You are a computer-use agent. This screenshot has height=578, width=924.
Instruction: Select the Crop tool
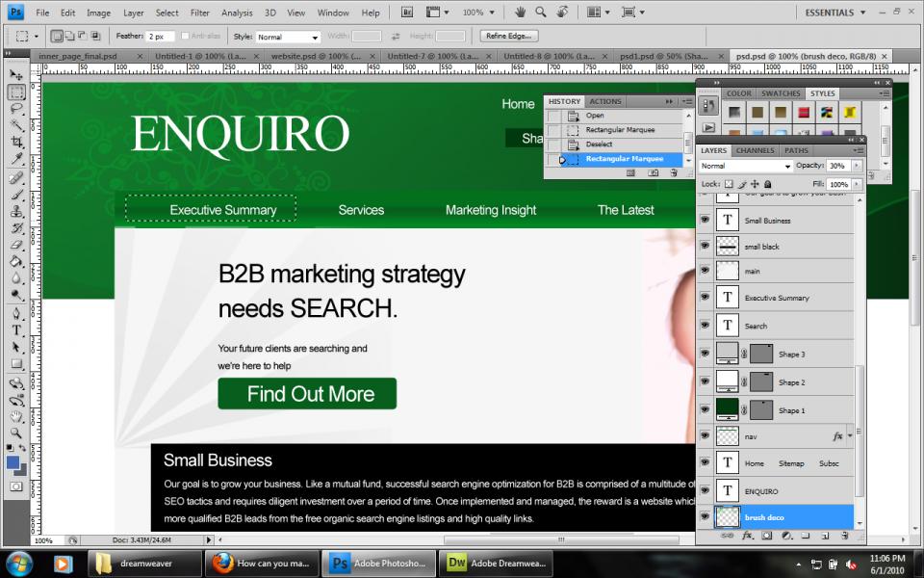click(16, 142)
